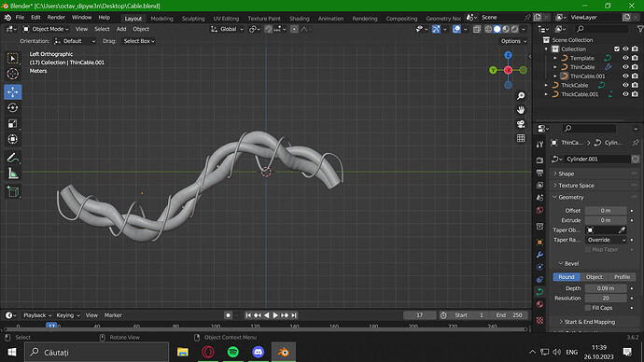Click the bevel Resolution value field
Viewport: 644px width, 362px height.
click(x=606, y=299)
